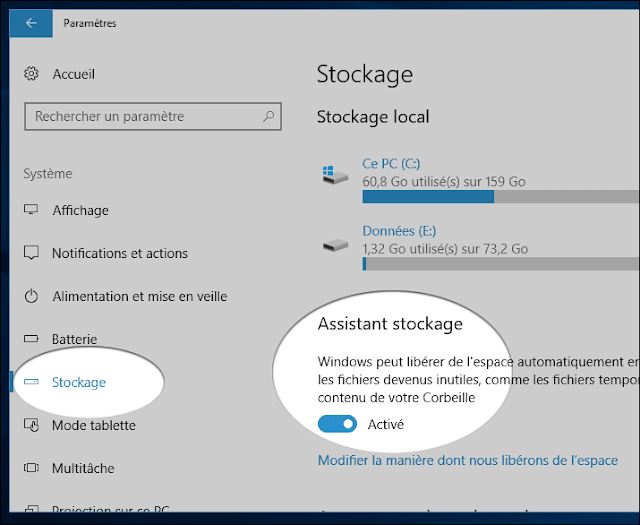This screenshot has height=525, width=640.
Task: Open Accueil via the gear icon
Action: (x=31, y=74)
